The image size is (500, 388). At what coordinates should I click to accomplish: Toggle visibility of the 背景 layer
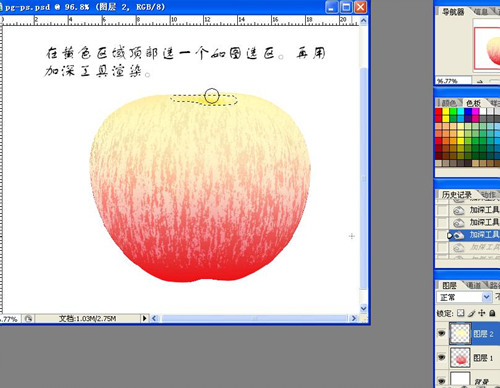[x=442, y=381]
